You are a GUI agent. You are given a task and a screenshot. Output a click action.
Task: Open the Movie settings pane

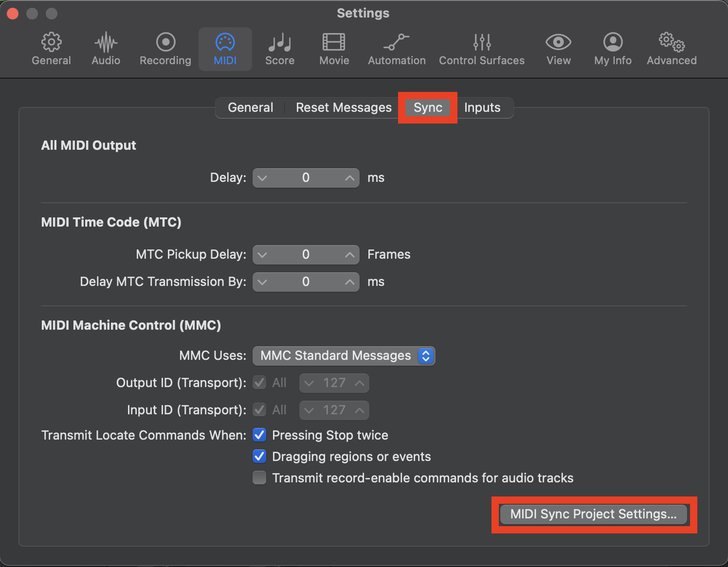334,49
